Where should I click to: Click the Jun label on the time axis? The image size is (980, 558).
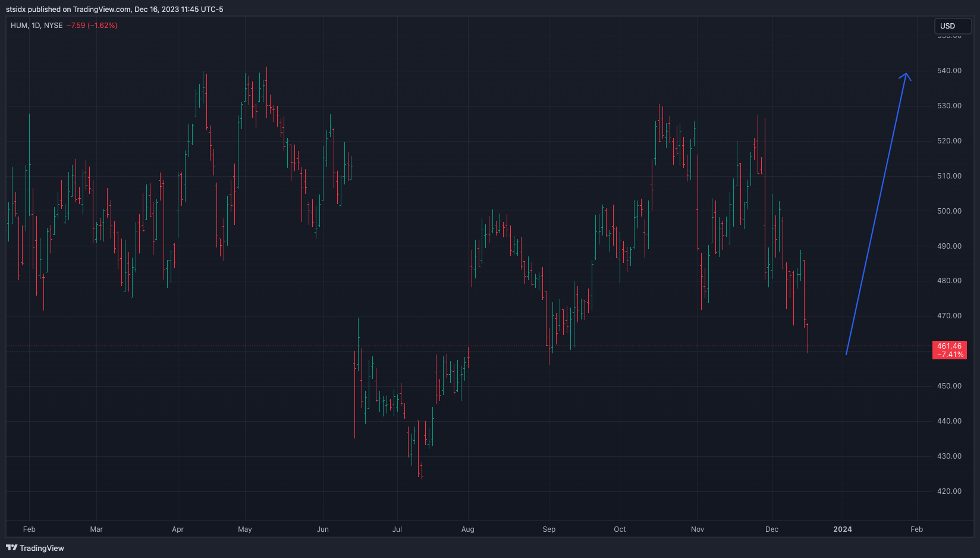tap(323, 529)
